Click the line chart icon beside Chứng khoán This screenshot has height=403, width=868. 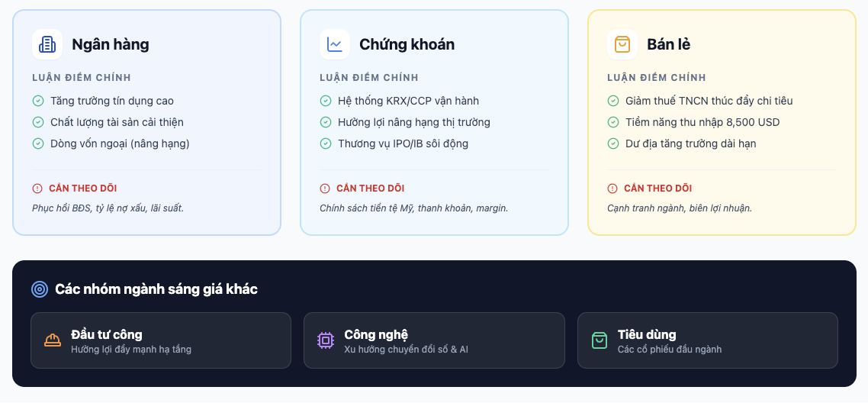pyautogui.click(x=335, y=44)
